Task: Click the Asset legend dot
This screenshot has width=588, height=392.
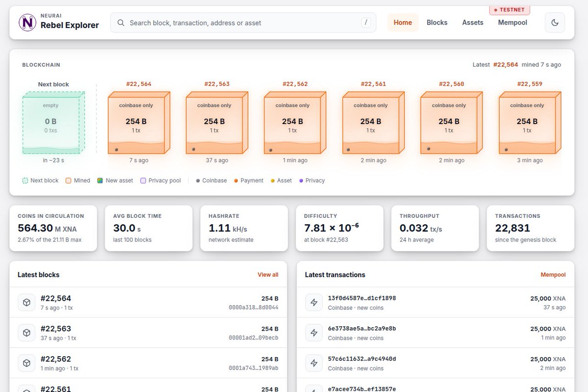Action: pyautogui.click(x=273, y=181)
